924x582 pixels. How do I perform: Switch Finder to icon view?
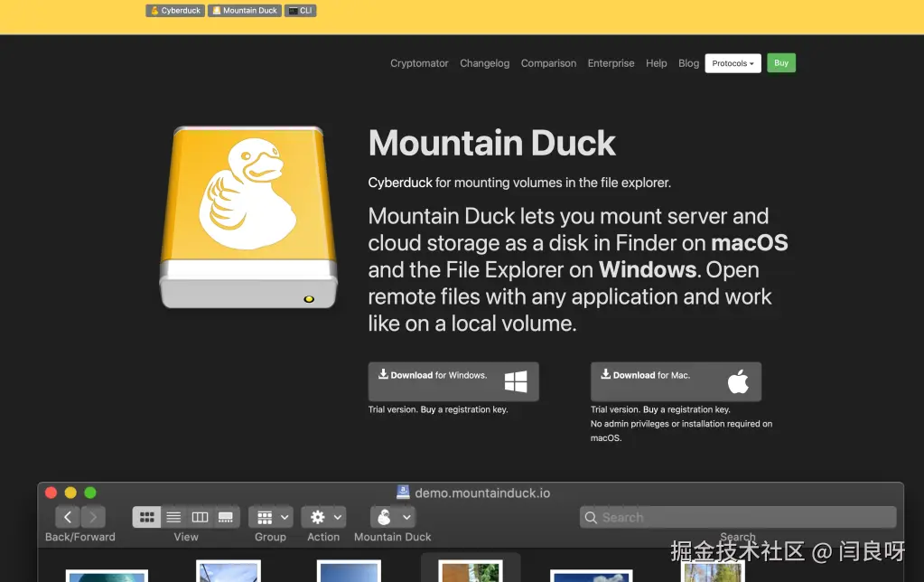coord(146,517)
